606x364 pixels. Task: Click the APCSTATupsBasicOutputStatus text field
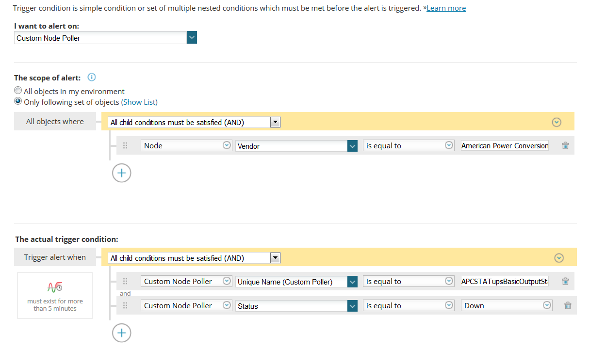[505, 281]
